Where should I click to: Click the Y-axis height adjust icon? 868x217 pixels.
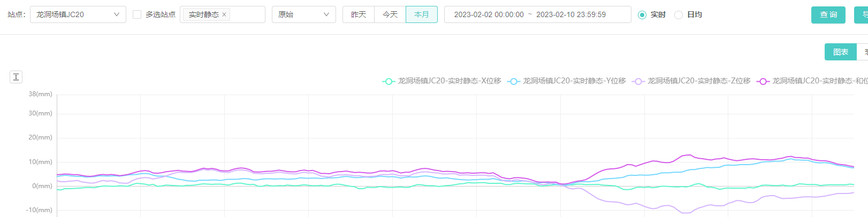[x=16, y=77]
